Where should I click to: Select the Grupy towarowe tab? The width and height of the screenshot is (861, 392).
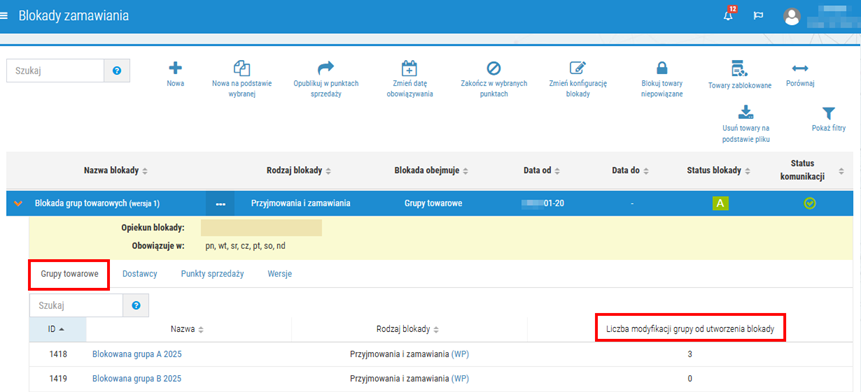pos(70,274)
